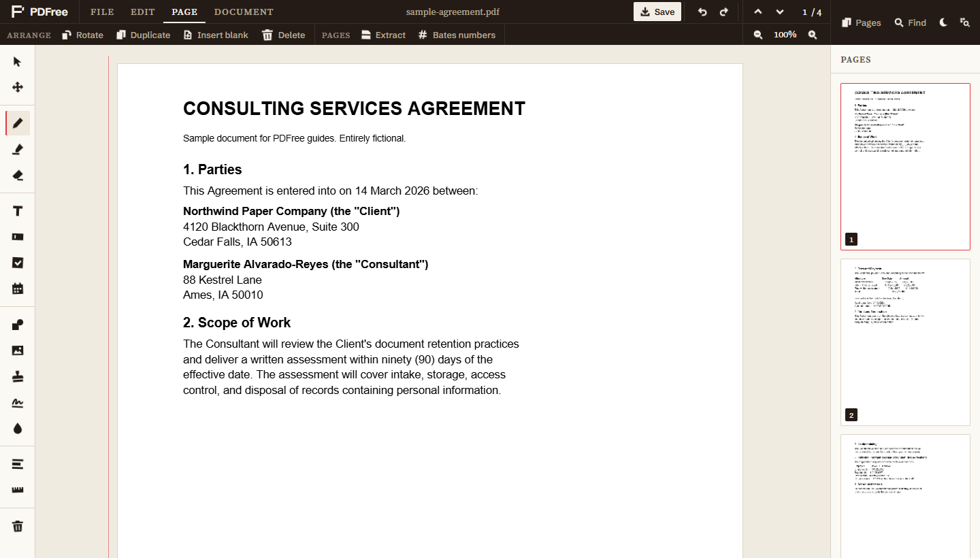Choose the insert image tool

(x=18, y=350)
